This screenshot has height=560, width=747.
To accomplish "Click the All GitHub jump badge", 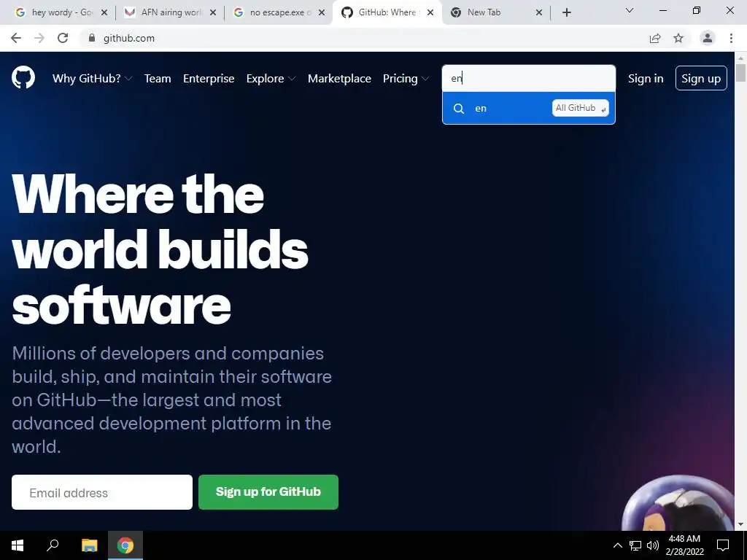I will pyautogui.click(x=580, y=108).
